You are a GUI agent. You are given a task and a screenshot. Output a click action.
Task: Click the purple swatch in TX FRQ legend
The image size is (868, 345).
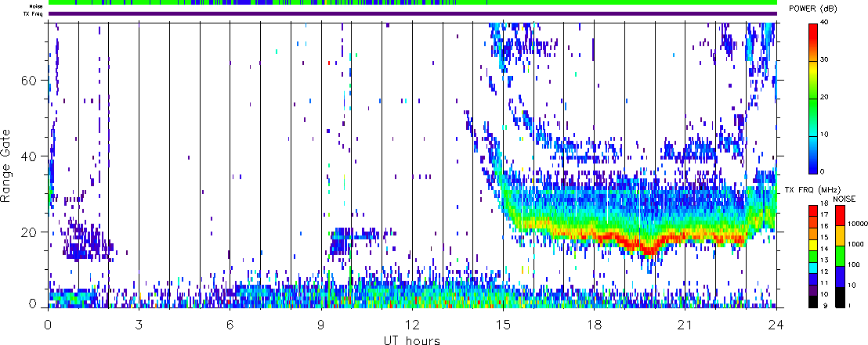coord(813,291)
